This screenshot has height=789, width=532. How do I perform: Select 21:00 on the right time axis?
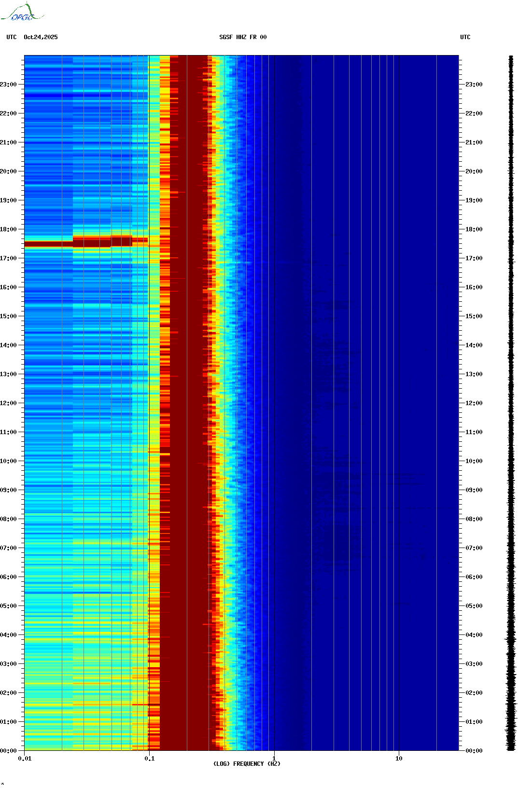[474, 142]
